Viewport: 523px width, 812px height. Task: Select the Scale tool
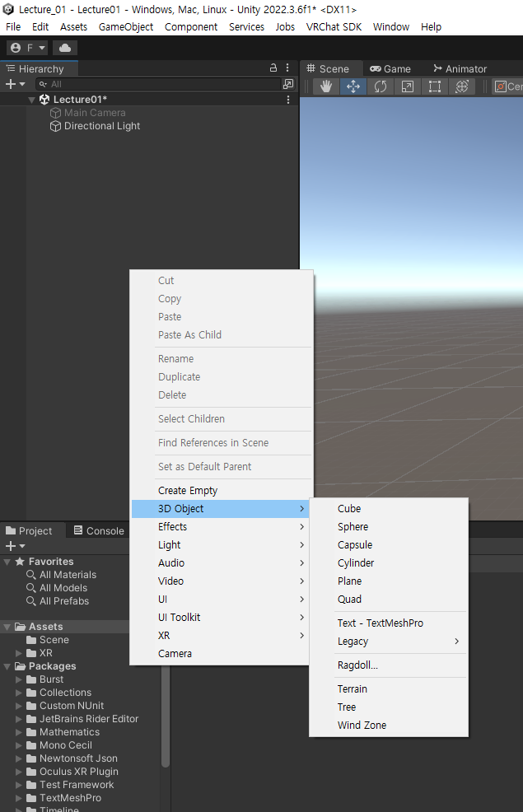408,86
